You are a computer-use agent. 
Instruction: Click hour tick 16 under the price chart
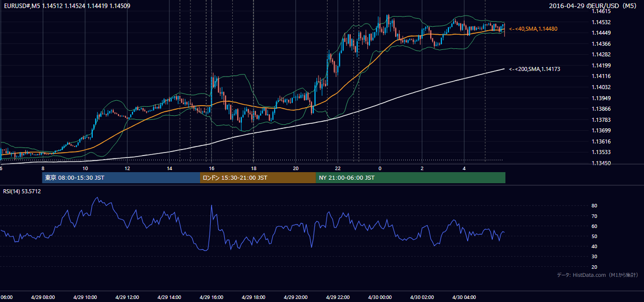[212, 168]
